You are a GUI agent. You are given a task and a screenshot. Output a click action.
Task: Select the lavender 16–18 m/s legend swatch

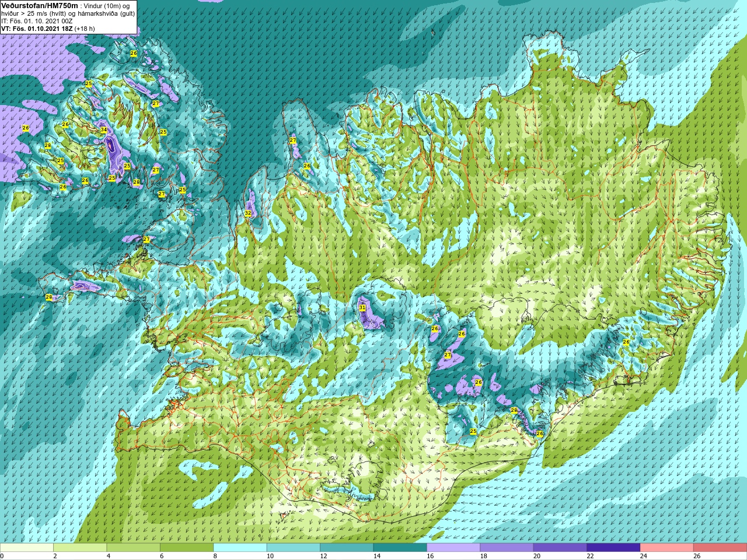click(x=453, y=548)
